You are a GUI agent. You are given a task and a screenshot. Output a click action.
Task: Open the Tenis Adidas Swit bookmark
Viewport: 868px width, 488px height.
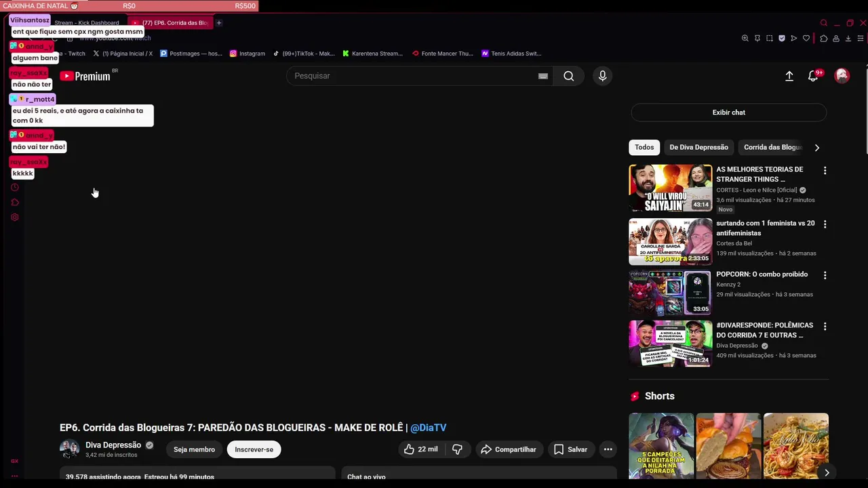pos(511,54)
